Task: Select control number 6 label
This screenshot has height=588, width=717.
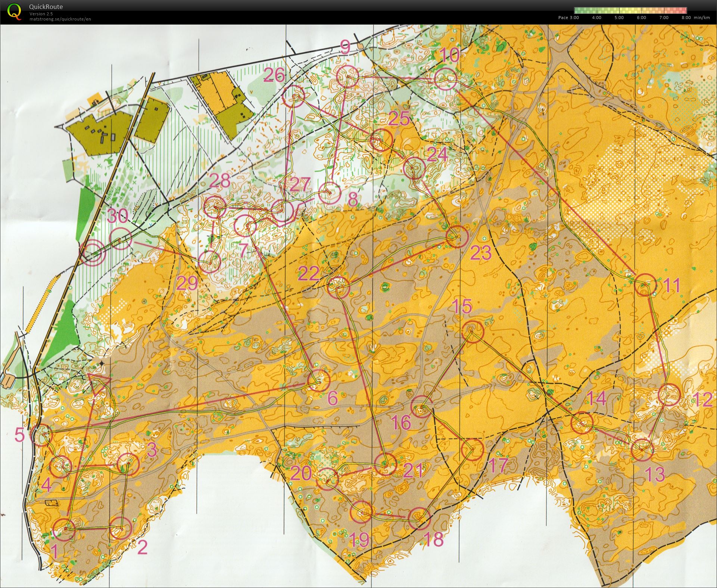Action: tap(333, 398)
